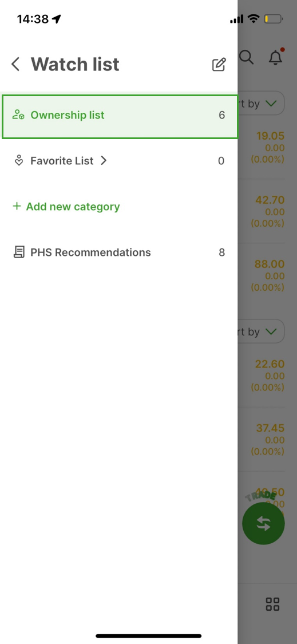Expand the Favorite List chevron
The image size is (297, 644).
[x=104, y=161]
